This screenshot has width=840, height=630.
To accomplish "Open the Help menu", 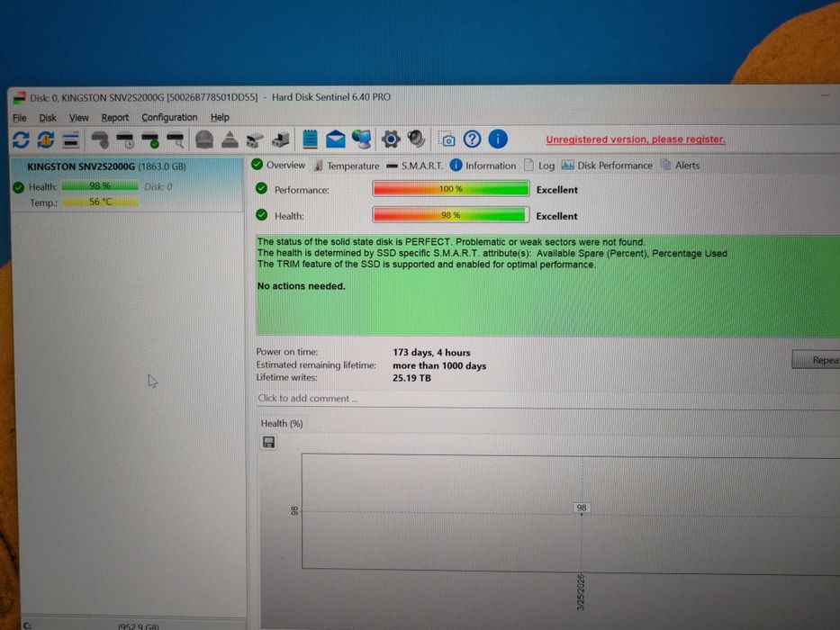I will [220, 117].
